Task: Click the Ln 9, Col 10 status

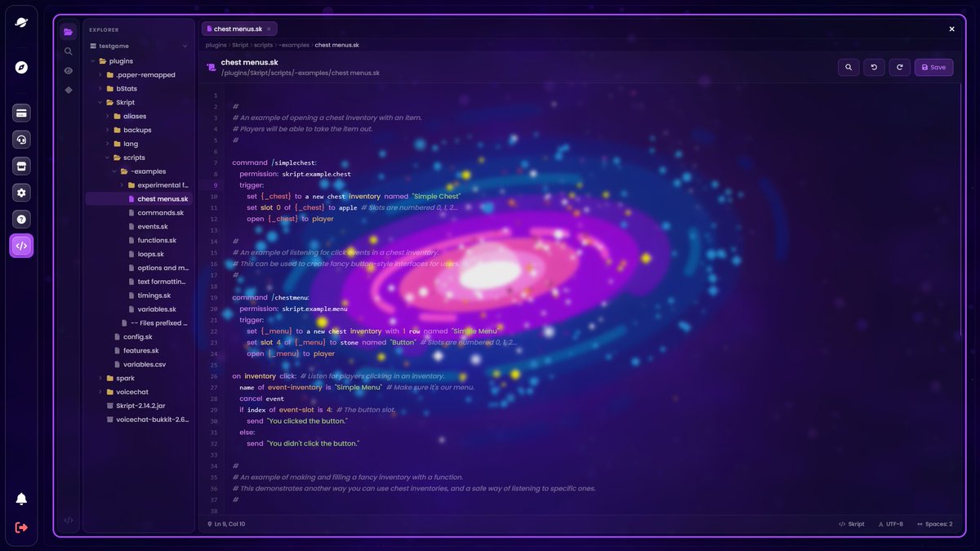Action: coord(226,524)
